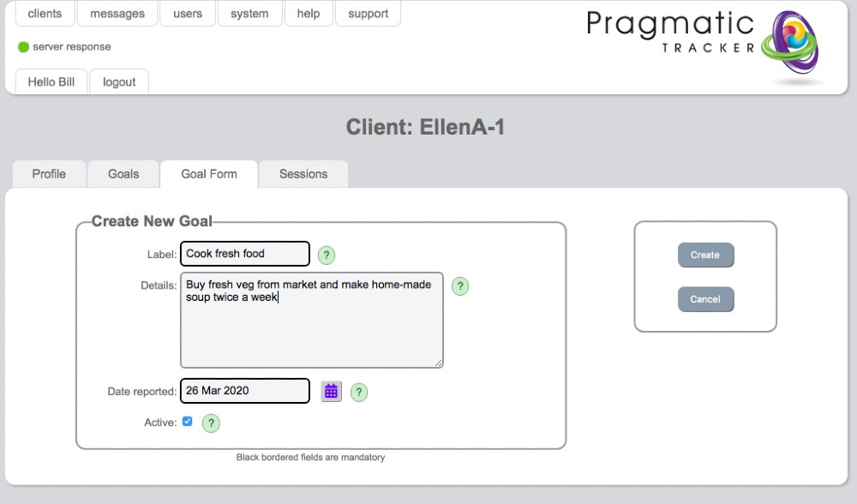
Task: Click the green server response indicator
Action: [x=24, y=47]
